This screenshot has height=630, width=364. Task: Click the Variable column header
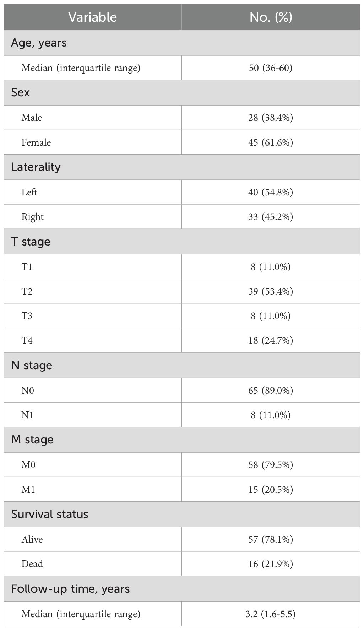coord(92,17)
